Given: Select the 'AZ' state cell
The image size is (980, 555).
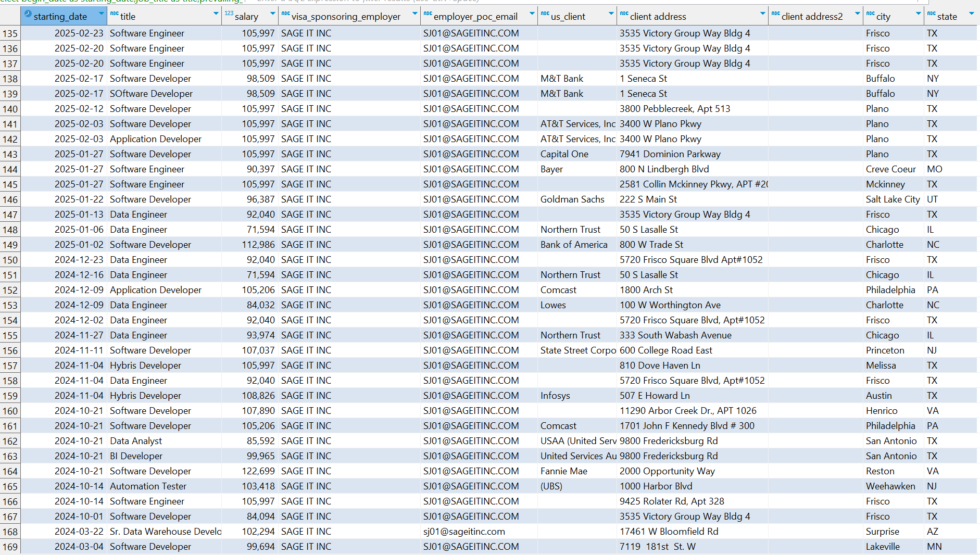Looking at the screenshot, I should click(x=951, y=532).
